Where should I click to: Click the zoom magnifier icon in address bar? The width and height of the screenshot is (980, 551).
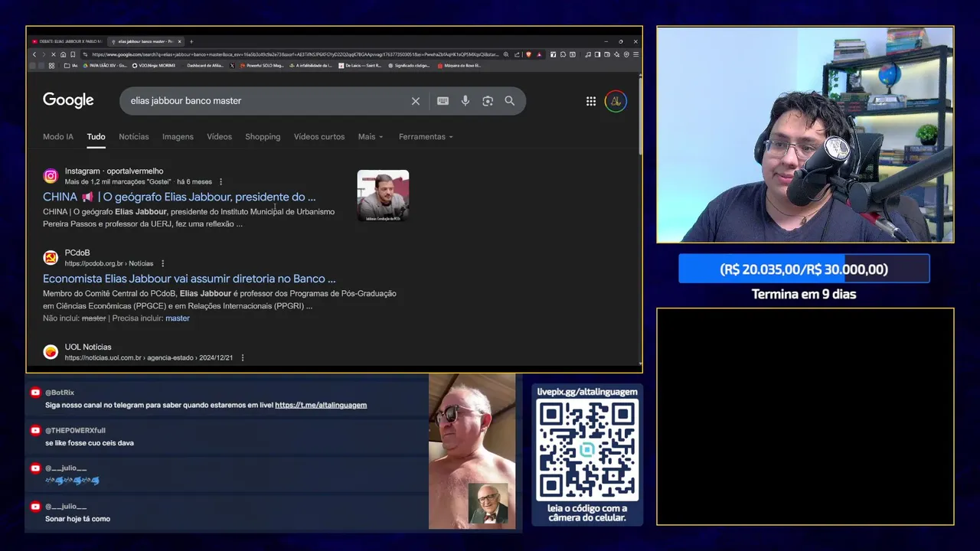[506, 54]
